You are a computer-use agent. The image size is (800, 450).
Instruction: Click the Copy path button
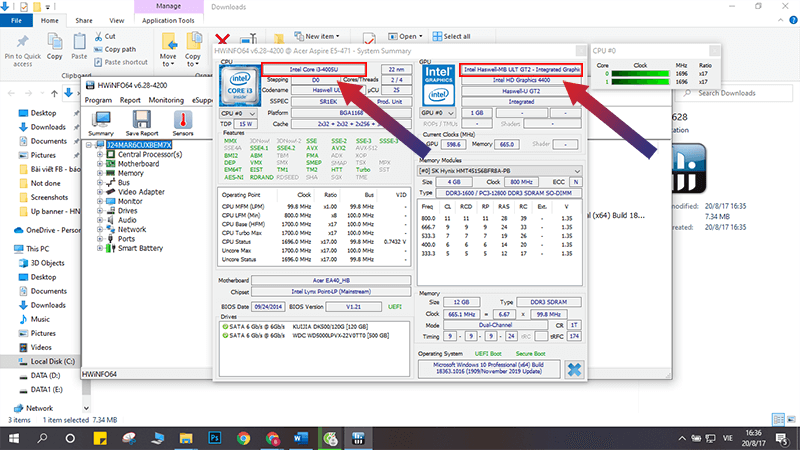tap(115, 49)
